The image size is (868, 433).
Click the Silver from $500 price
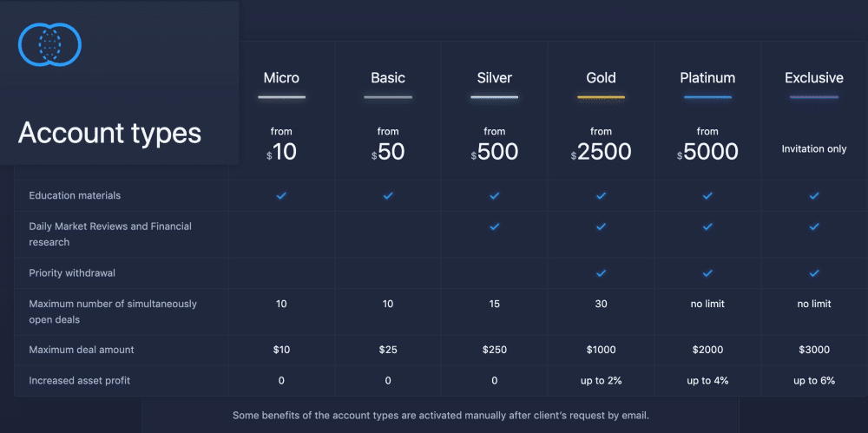click(495, 145)
